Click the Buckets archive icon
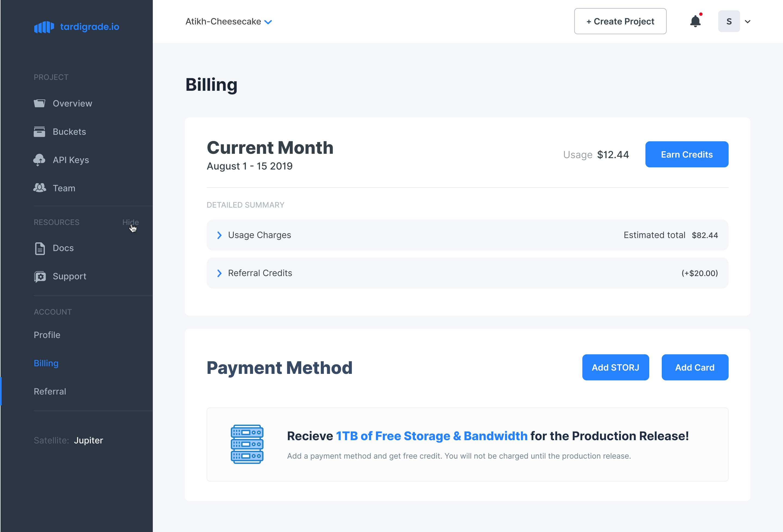Screen dimensions: 783x532 pos(39,132)
